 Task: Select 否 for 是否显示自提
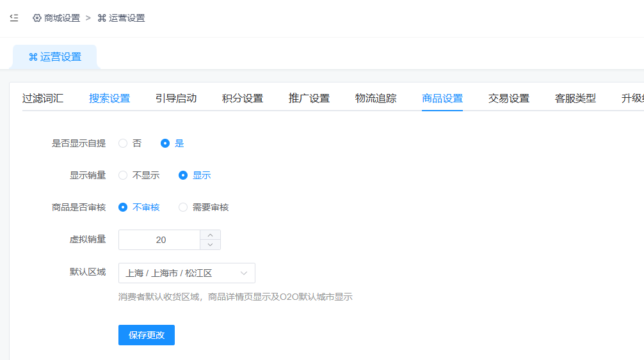(124, 143)
